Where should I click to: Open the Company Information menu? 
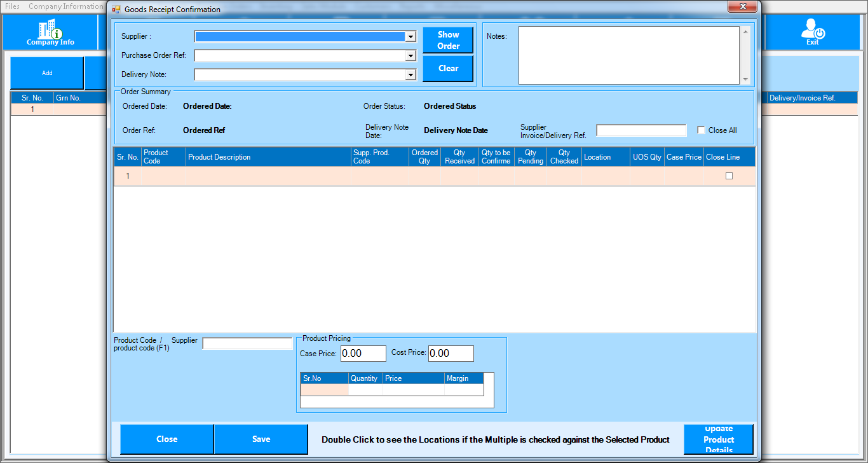click(x=65, y=6)
